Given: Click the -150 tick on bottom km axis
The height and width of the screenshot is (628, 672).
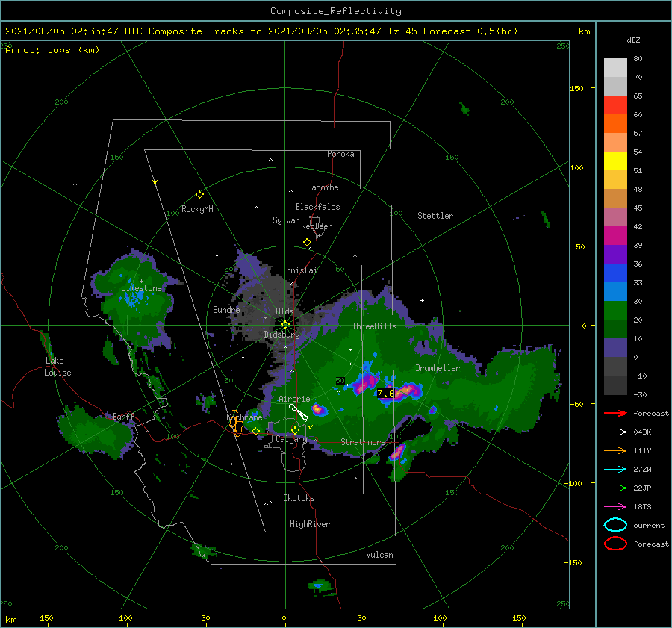Looking at the screenshot, I should point(44,618).
